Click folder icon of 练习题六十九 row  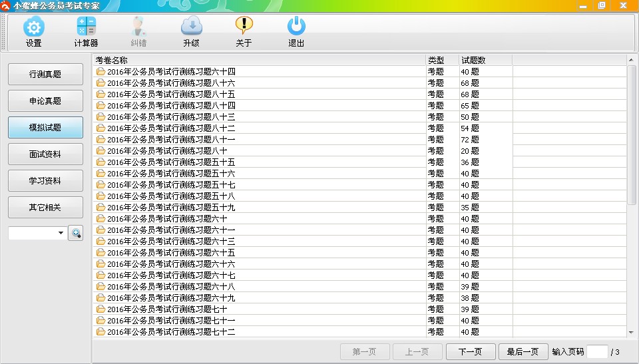click(101, 298)
